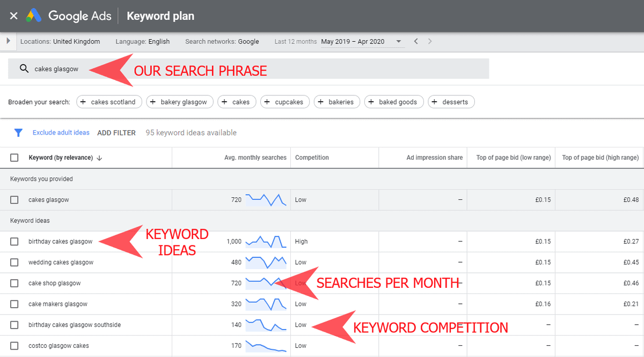Click High competition value for birthday cakes glasgow
This screenshot has height=357, width=644.
click(302, 241)
